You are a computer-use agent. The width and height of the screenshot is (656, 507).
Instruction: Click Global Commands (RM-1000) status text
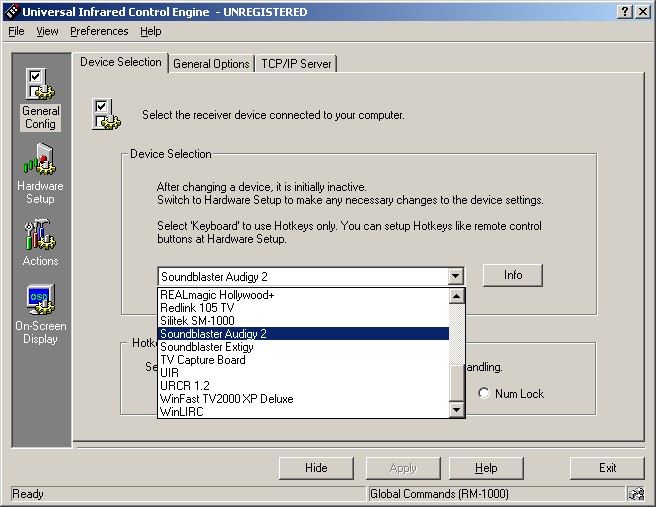click(x=439, y=494)
